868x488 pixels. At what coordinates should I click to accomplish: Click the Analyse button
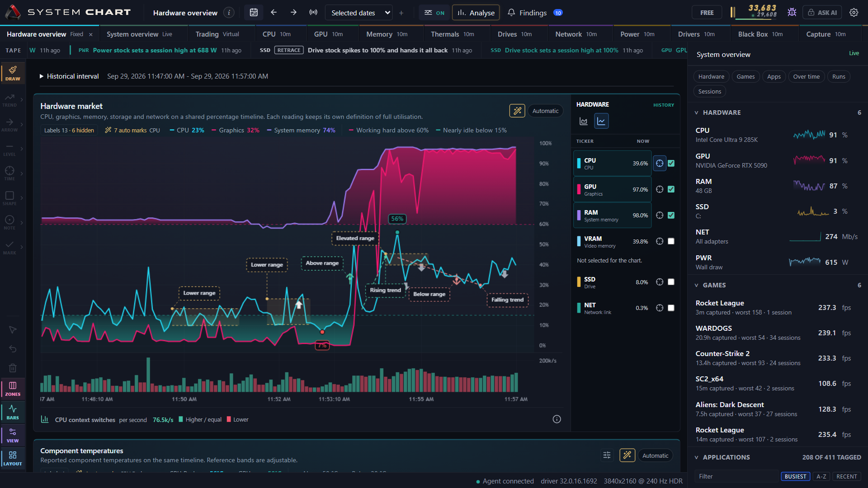pos(476,13)
